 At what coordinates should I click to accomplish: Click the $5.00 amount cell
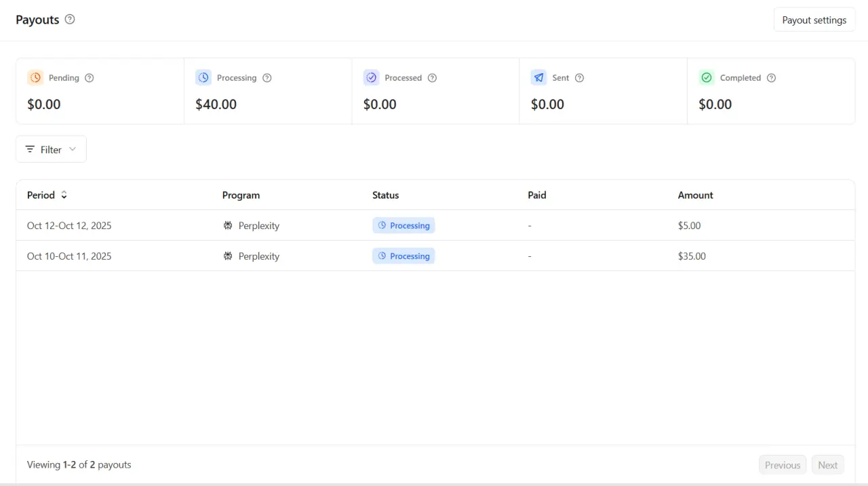pyautogui.click(x=689, y=226)
